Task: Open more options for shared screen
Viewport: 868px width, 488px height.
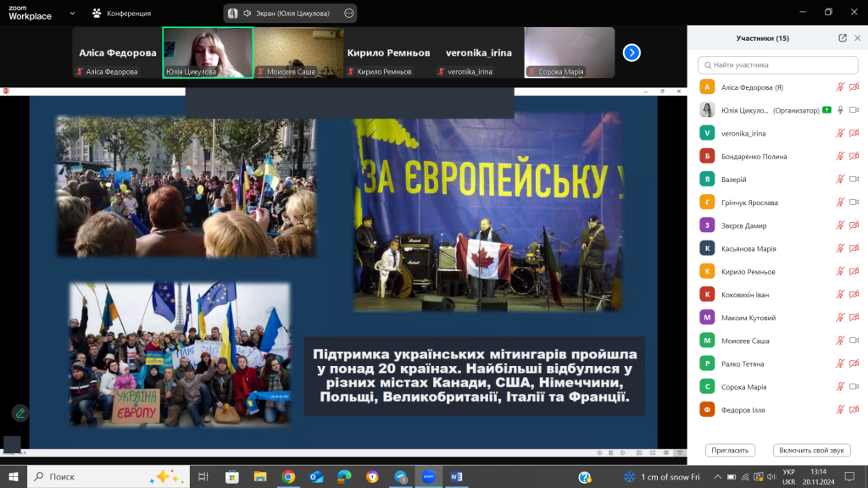Action: click(349, 14)
